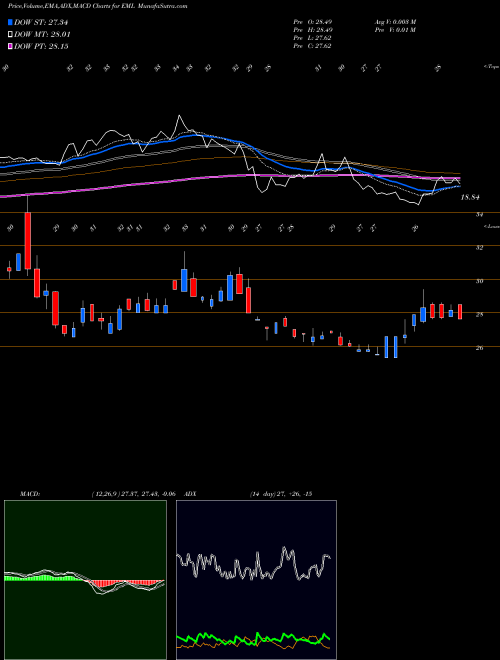Click the 'Pre H: 28.49' value

(x=313, y=30)
